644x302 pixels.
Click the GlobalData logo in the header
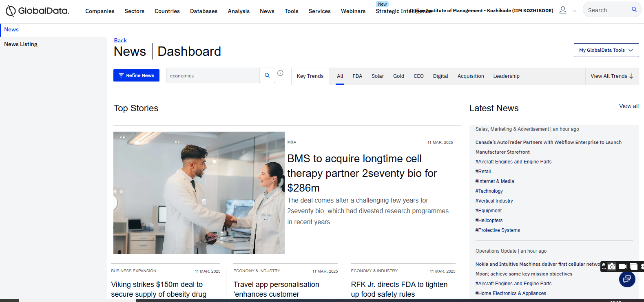pyautogui.click(x=37, y=11)
